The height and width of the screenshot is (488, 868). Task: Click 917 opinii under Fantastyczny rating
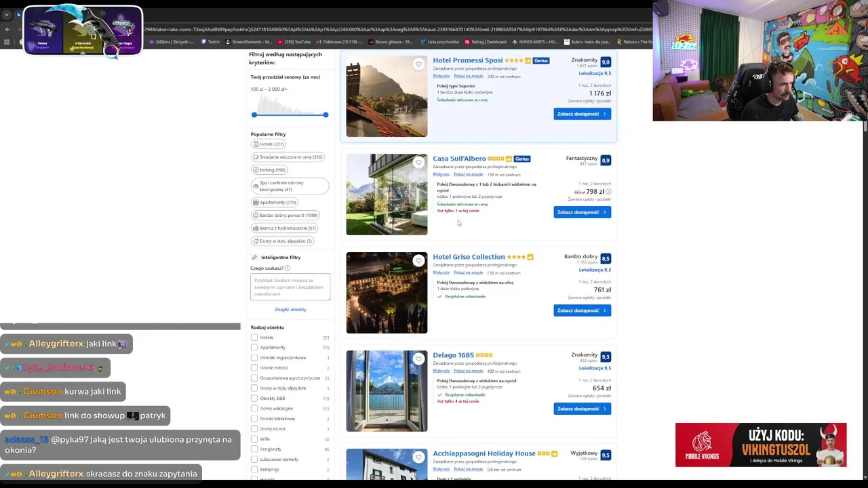click(x=588, y=164)
